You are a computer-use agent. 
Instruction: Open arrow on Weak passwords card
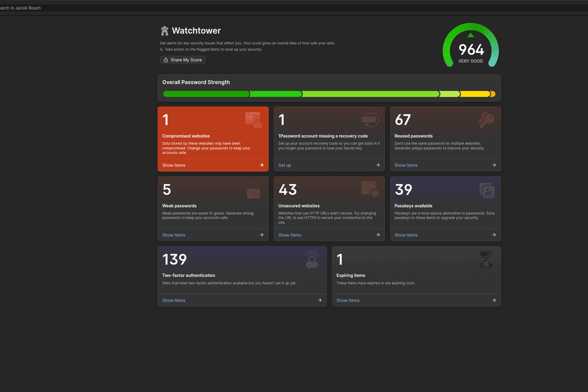point(261,235)
